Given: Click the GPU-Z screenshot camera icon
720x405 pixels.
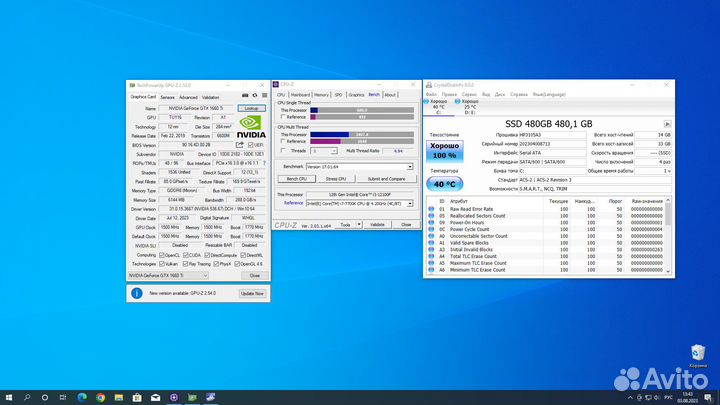Looking at the screenshot, I should [x=245, y=96].
